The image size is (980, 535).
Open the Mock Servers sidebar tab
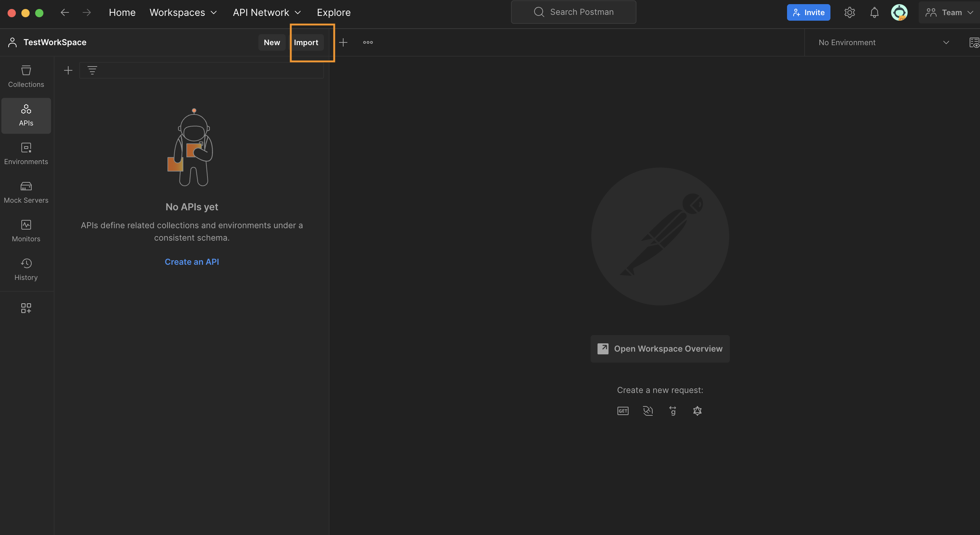tap(26, 193)
